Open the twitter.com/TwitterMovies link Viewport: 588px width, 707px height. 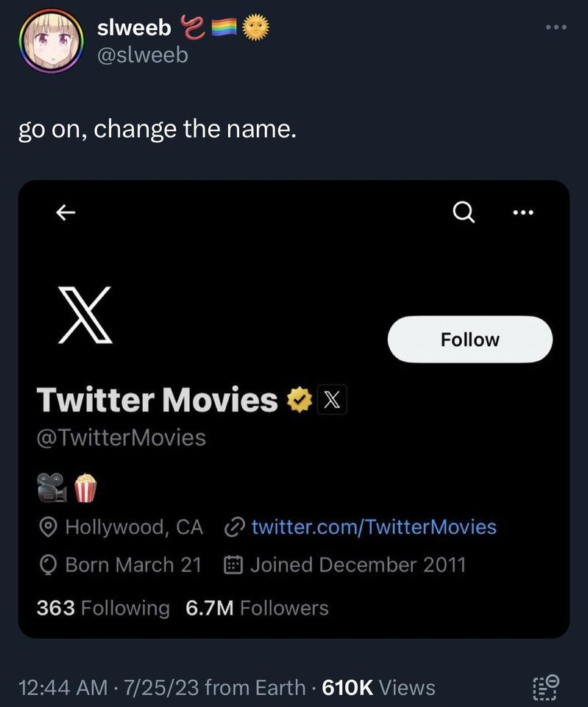[373, 527]
